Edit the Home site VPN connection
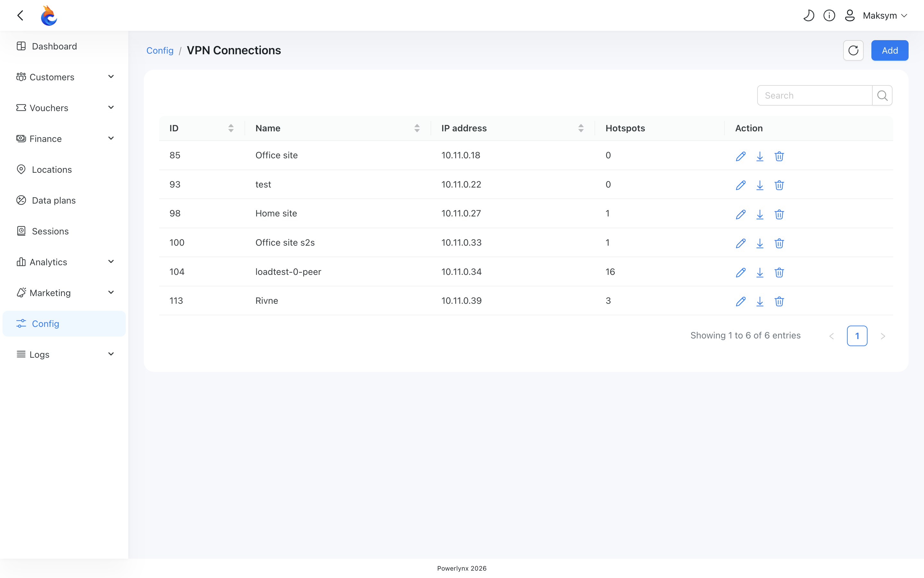This screenshot has height=578, width=924. tap(741, 215)
